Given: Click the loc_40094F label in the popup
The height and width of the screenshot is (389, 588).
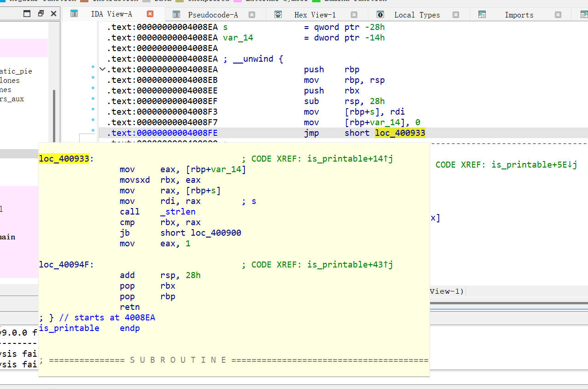Looking at the screenshot, I should coord(66,265).
